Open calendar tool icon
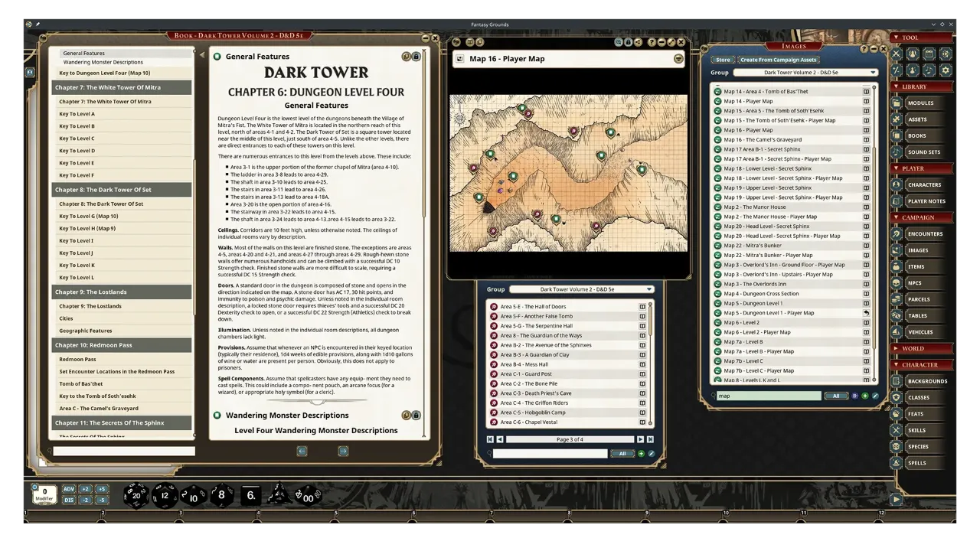 929,54
